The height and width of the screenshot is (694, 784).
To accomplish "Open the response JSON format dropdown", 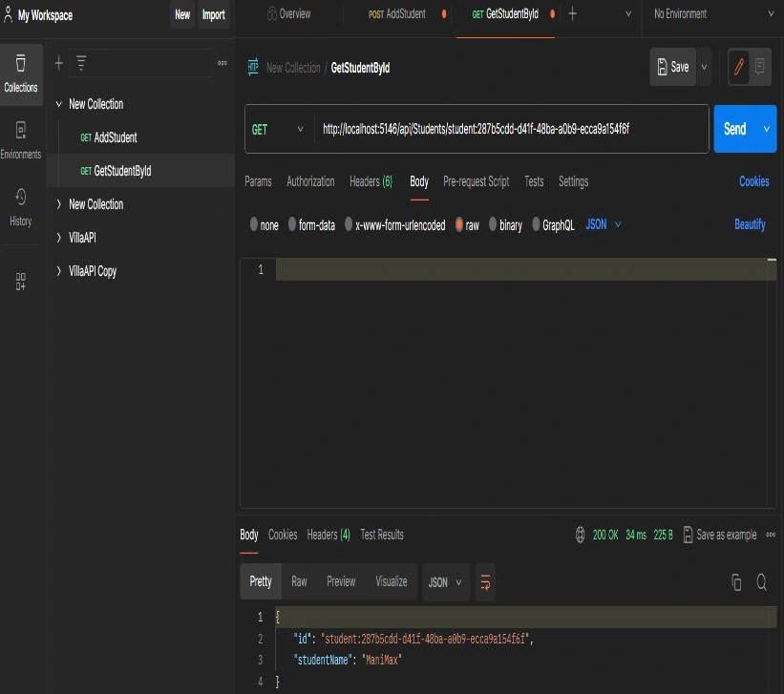I will click(446, 582).
